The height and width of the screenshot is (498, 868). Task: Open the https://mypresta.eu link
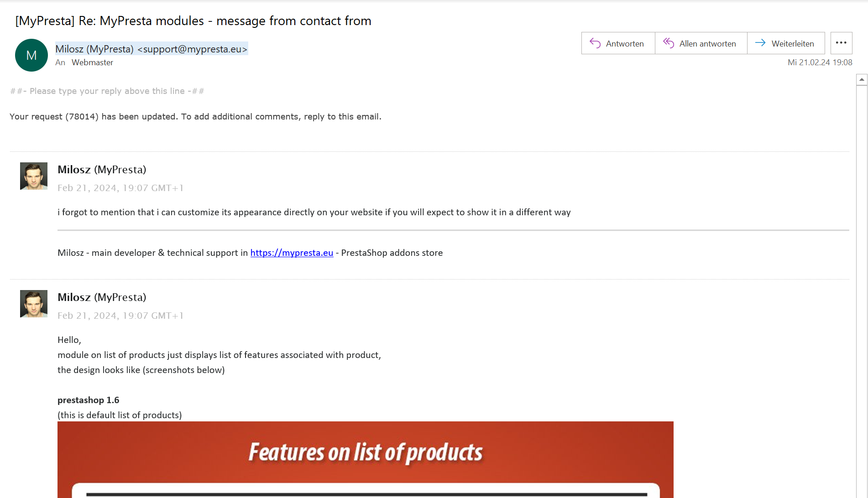click(292, 253)
